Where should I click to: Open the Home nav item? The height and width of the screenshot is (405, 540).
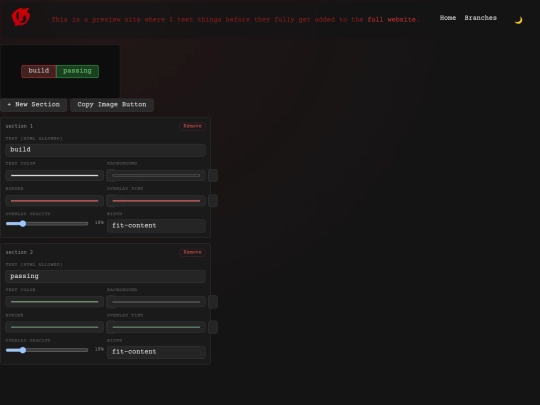tap(448, 18)
